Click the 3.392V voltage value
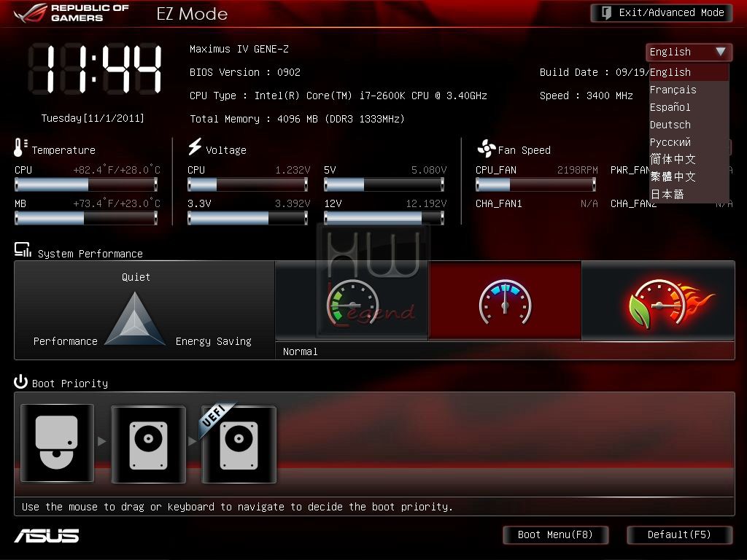This screenshot has width=747, height=560. click(x=293, y=204)
